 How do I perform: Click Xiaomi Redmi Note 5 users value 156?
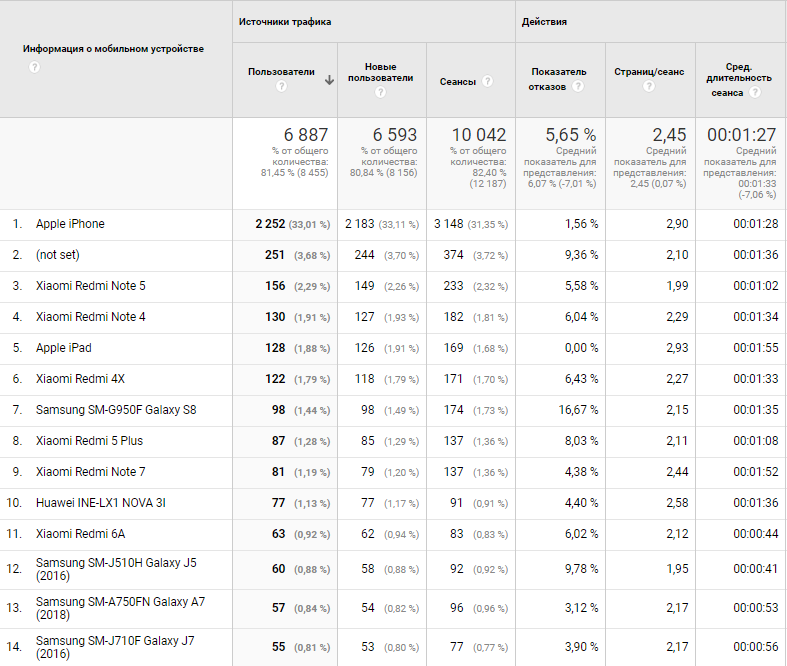(x=275, y=286)
